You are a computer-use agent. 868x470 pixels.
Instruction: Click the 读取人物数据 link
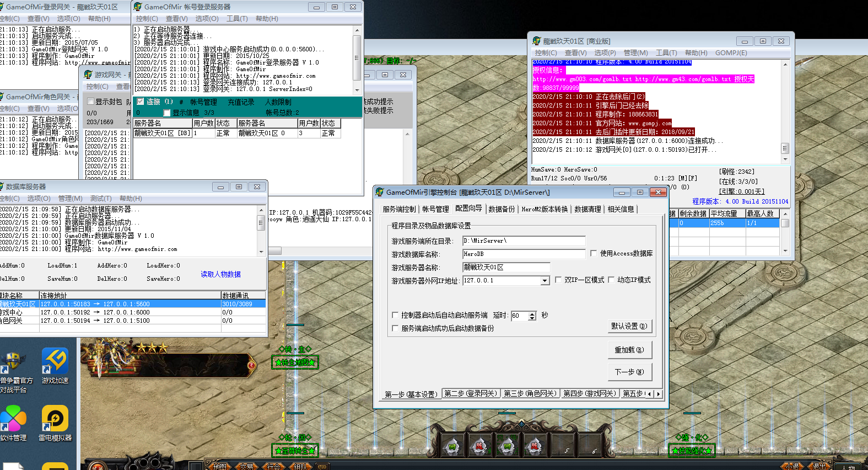(220, 274)
